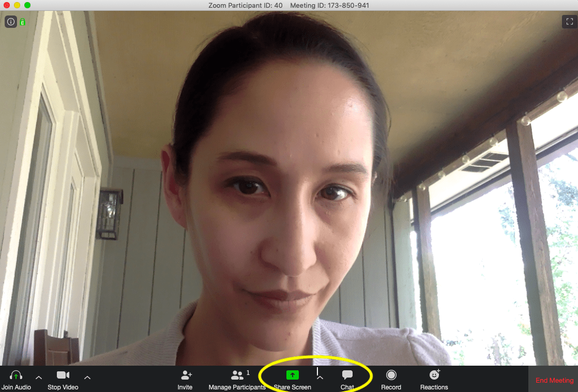Expand audio settings chevron next to Join Audio

tap(39, 377)
